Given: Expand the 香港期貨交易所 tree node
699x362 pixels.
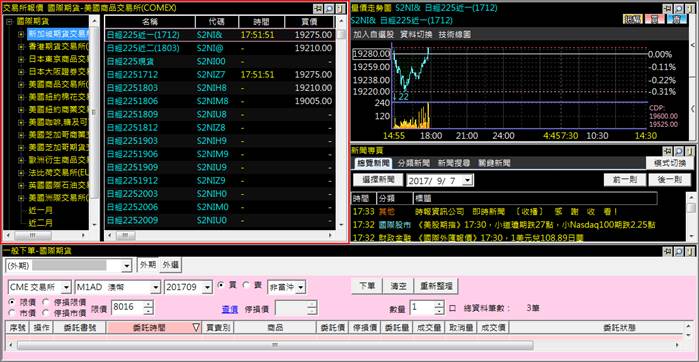Looking at the screenshot, I should coord(21,46).
